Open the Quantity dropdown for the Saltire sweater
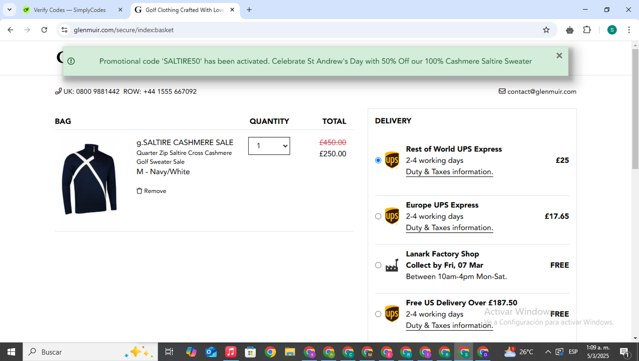639x361 pixels. [x=269, y=146]
